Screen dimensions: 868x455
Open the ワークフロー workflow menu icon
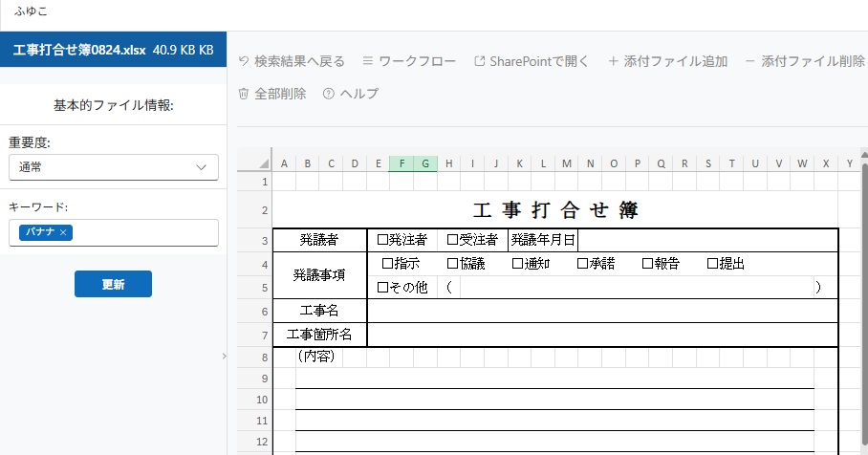[x=368, y=61]
